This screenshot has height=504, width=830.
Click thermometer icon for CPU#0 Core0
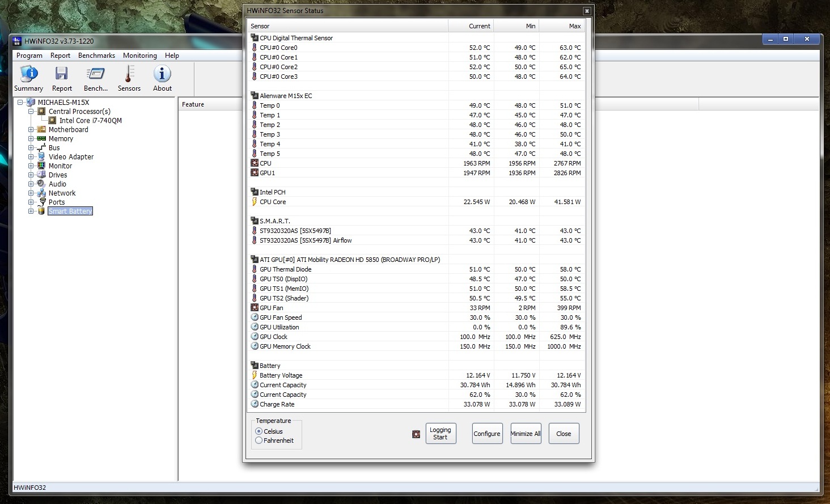(x=254, y=48)
